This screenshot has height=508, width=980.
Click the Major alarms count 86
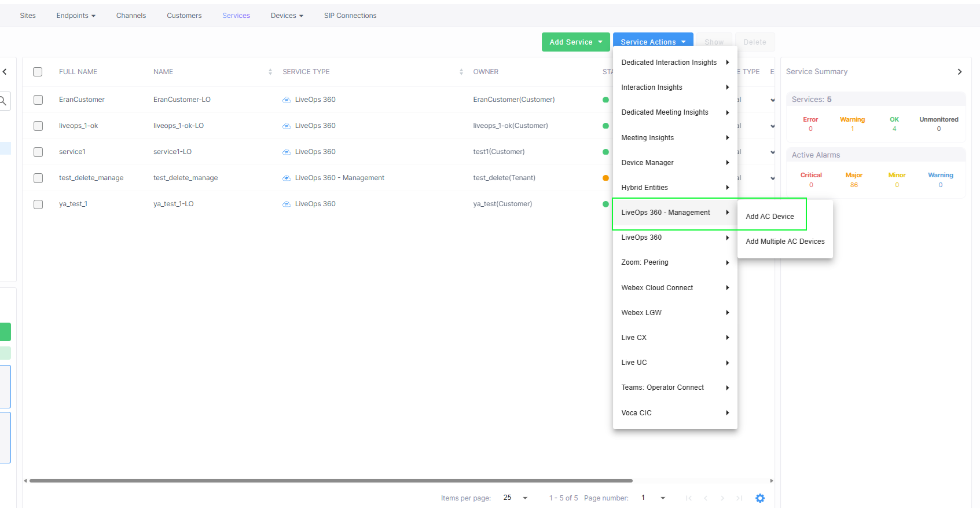854,185
